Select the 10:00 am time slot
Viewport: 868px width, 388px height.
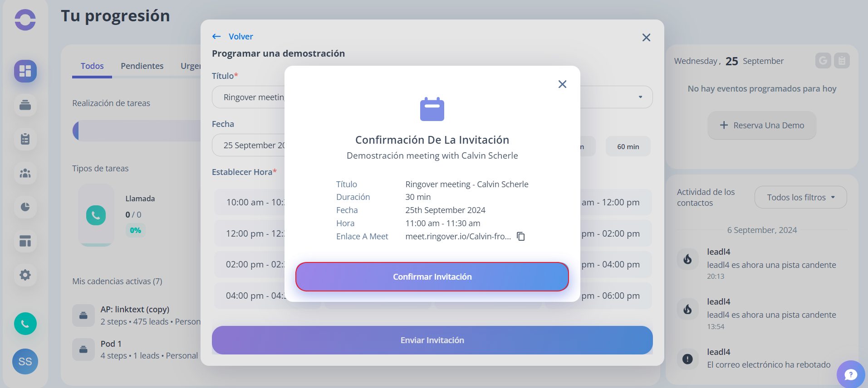coord(250,202)
